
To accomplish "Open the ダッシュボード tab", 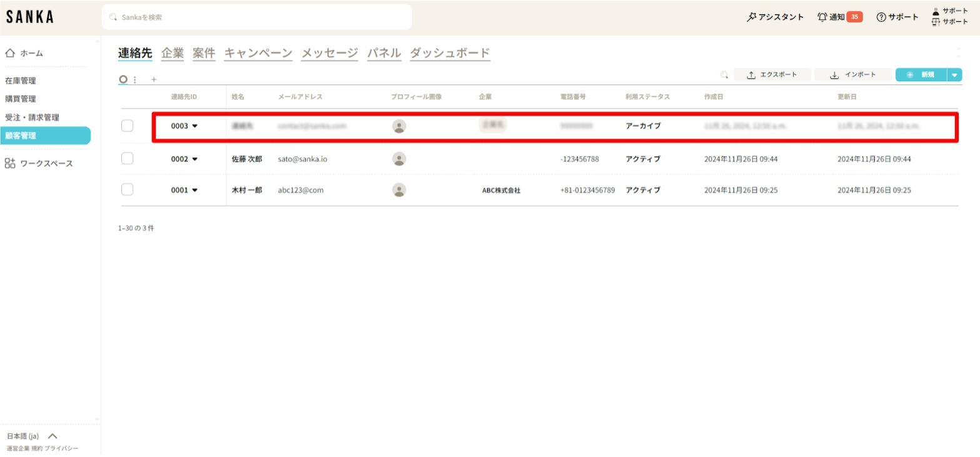I will tap(450, 53).
